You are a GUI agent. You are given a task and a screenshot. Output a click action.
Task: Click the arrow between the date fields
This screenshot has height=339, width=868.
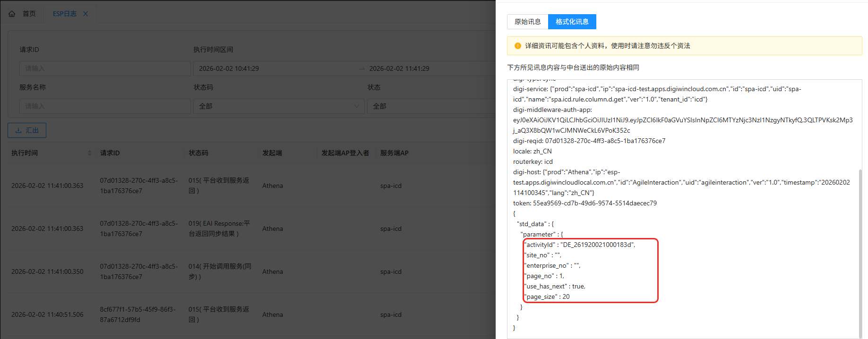pos(361,69)
